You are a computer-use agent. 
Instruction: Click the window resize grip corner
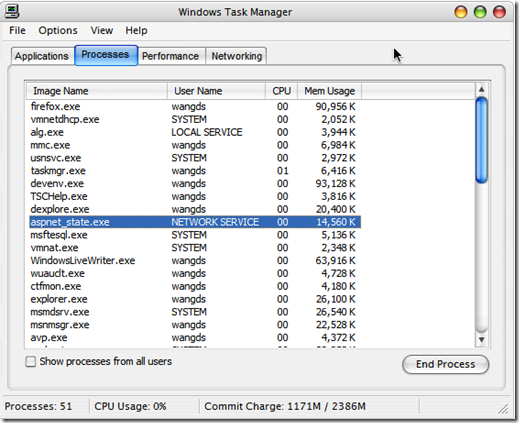point(503,409)
